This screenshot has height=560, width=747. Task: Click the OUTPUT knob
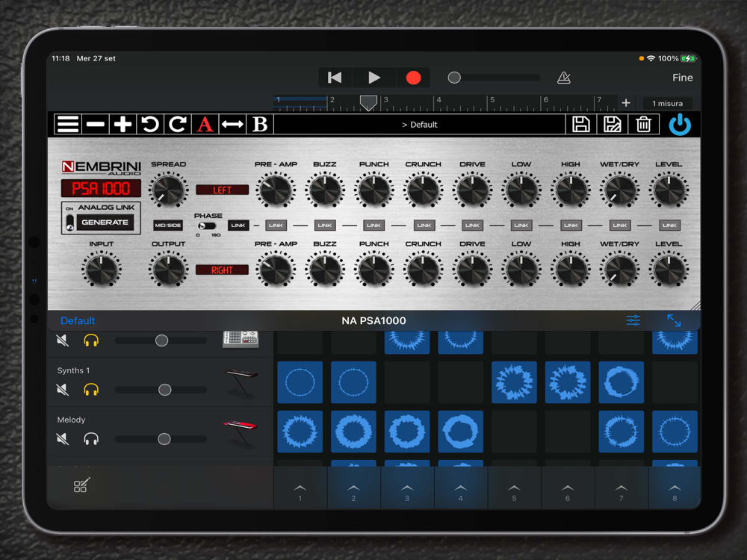pyautogui.click(x=167, y=269)
